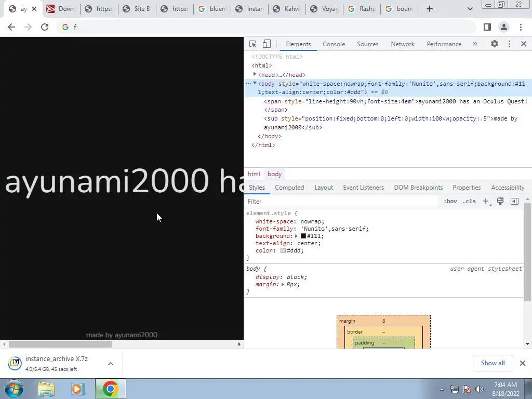Open the DOM Breakpoints tab
Image resolution: width=532 pixels, height=399 pixels.
pos(418,188)
